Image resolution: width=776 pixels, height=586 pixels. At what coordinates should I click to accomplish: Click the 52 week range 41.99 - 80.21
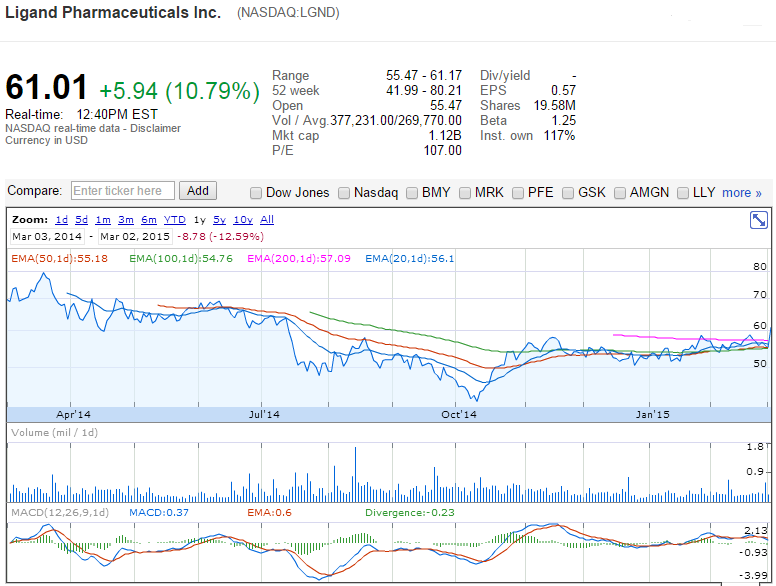coord(424,91)
